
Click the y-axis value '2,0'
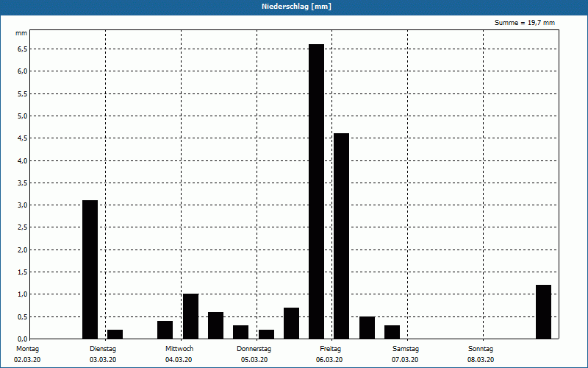coord(23,250)
